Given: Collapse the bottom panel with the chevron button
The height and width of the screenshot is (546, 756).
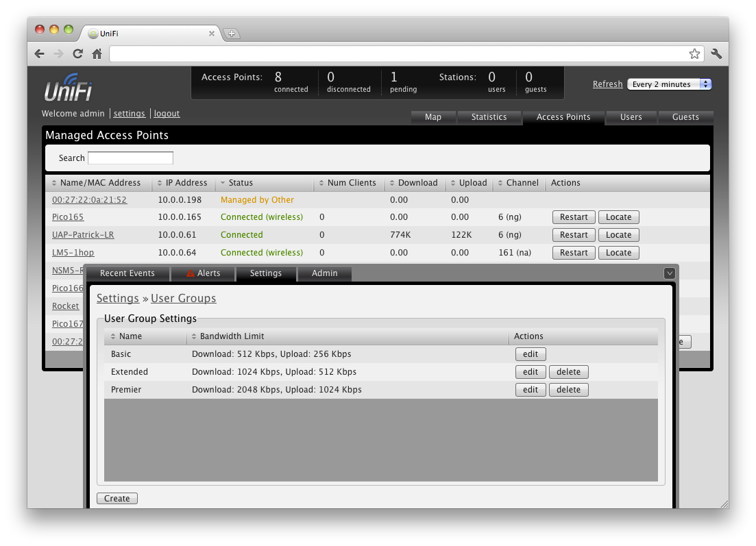Looking at the screenshot, I should 669,273.
